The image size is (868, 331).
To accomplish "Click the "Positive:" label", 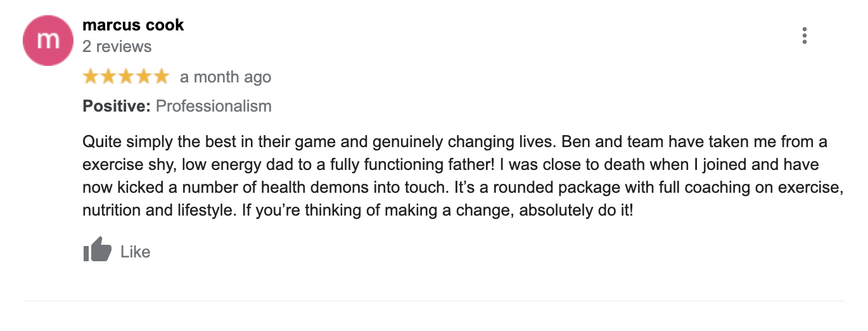I will coord(117,106).
